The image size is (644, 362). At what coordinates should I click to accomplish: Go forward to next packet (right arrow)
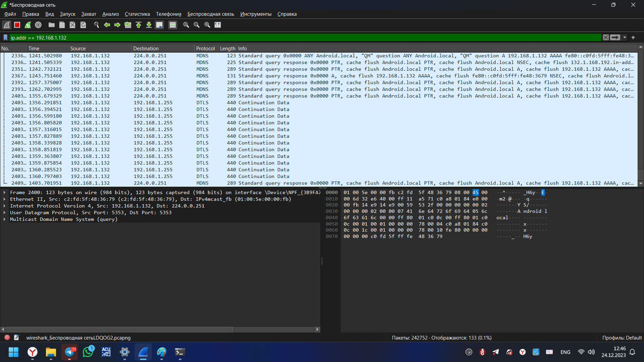click(x=117, y=25)
